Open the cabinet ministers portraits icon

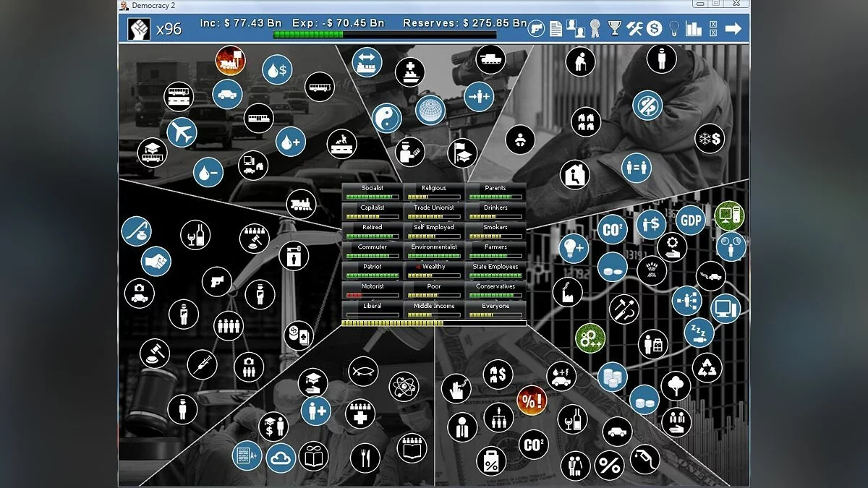tap(576, 29)
